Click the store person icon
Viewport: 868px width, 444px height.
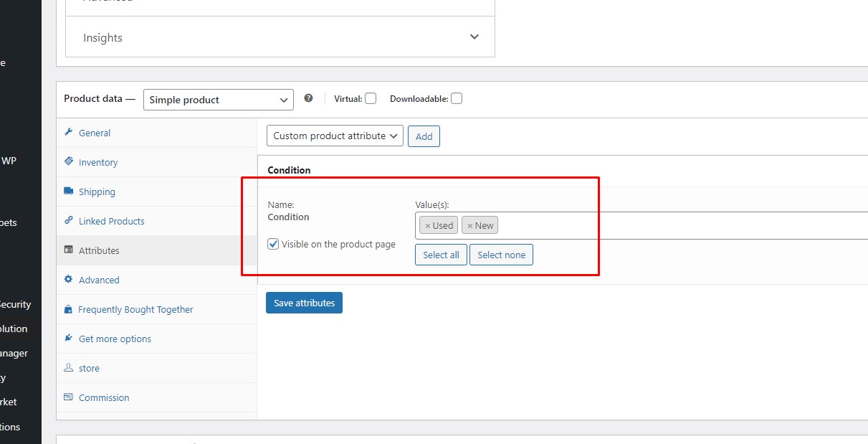point(69,368)
